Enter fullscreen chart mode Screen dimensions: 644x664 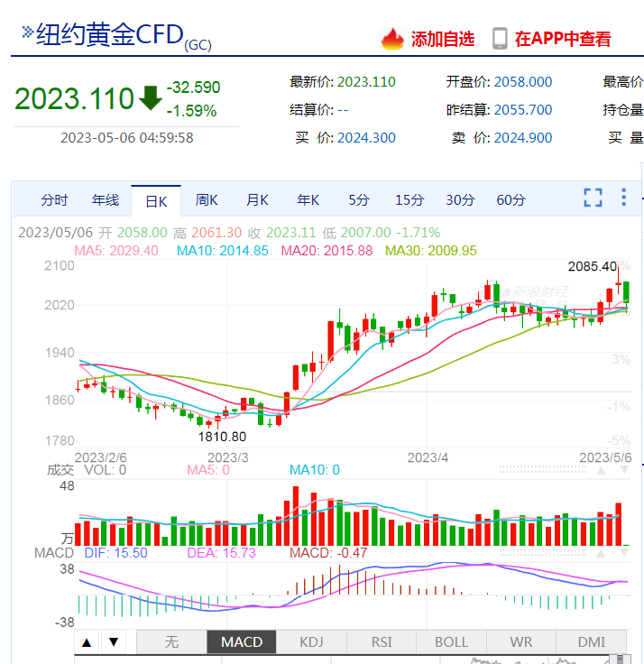coord(593,198)
